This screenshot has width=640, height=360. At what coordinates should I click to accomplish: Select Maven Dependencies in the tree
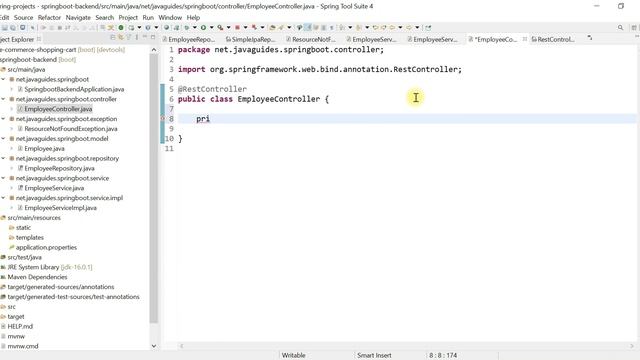pos(37,277)
